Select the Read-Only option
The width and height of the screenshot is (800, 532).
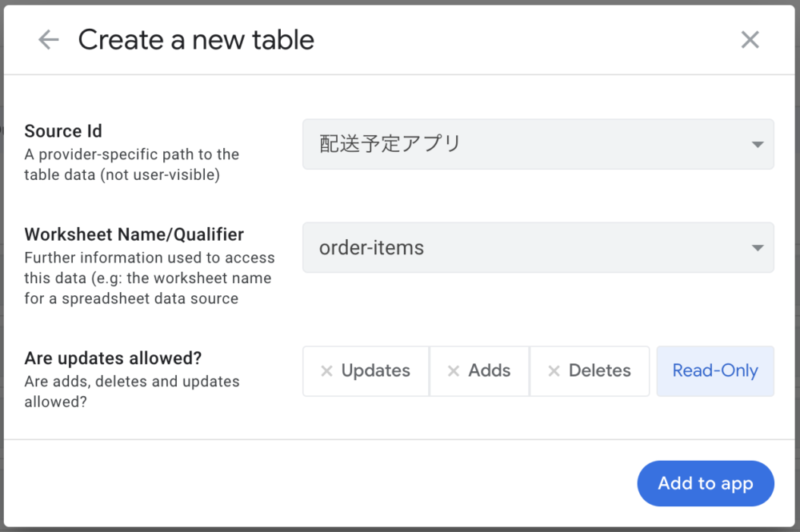[x=715, y=371]
